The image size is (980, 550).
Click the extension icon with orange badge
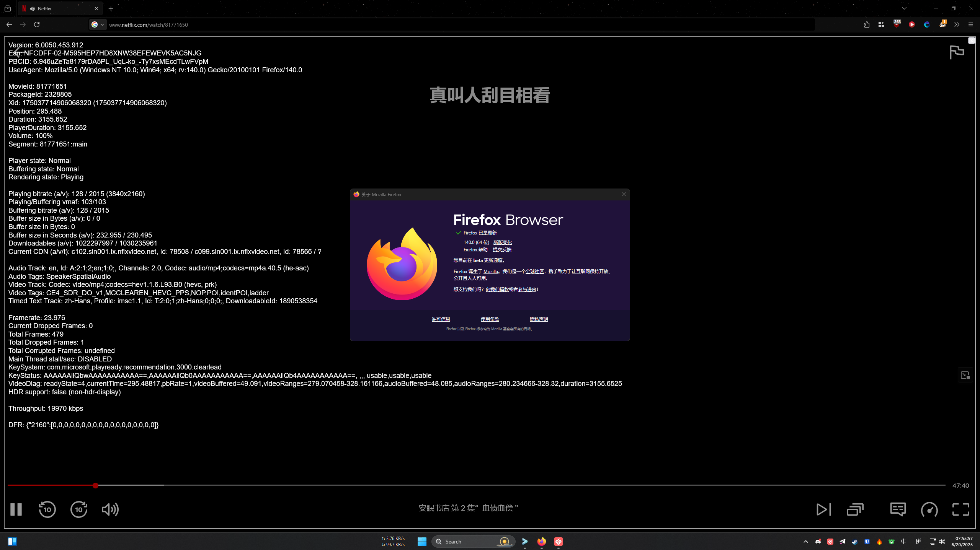coord(942,24)
